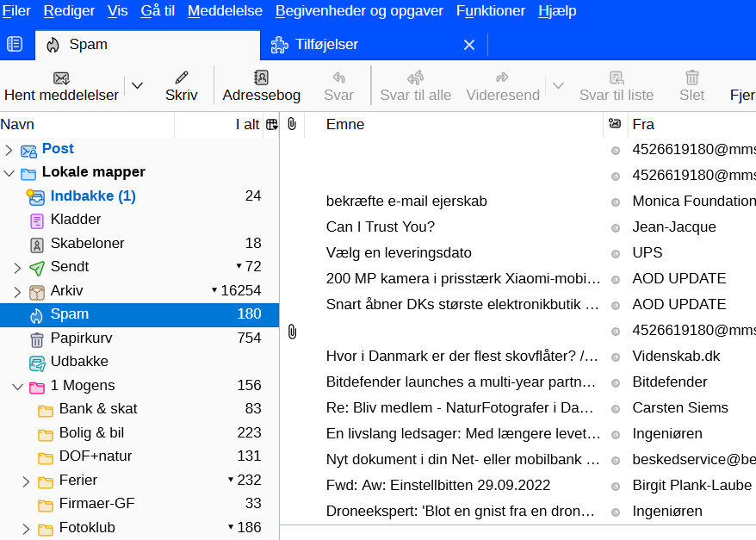
Task: Open the Gå til menu
Action: coord(158,10)
